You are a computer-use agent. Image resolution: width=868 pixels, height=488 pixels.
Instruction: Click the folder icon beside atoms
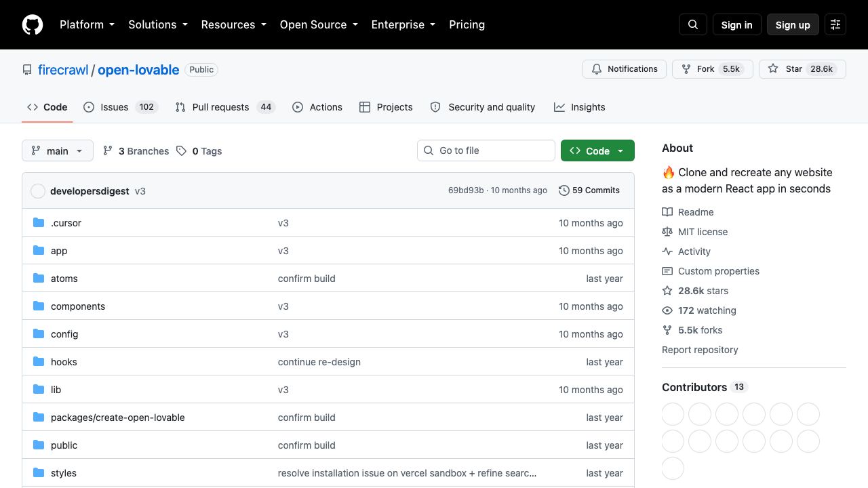[x=39, y=279]
